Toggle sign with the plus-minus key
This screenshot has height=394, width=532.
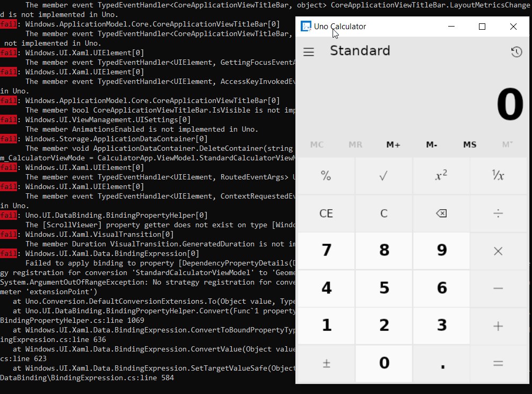click(326, 363)
